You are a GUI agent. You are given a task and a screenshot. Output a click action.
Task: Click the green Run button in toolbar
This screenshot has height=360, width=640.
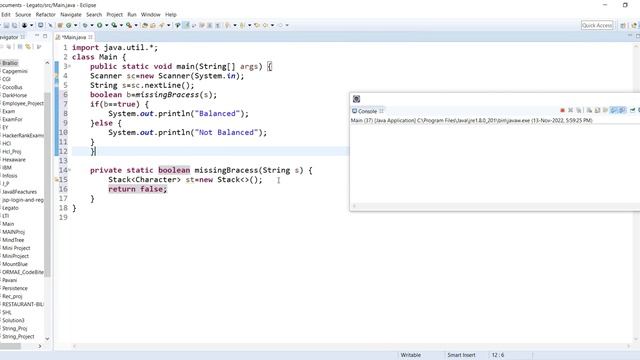point(99,25)
